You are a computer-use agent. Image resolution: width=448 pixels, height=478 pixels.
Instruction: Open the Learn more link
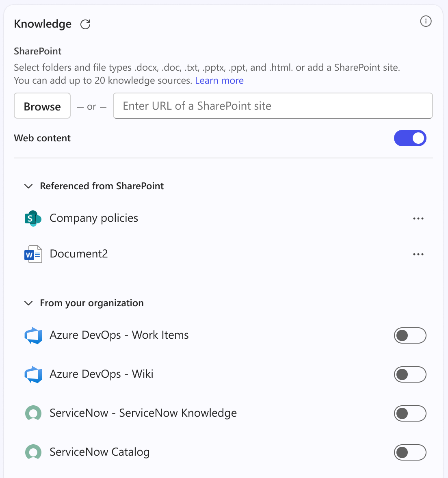tap(219, 80)
